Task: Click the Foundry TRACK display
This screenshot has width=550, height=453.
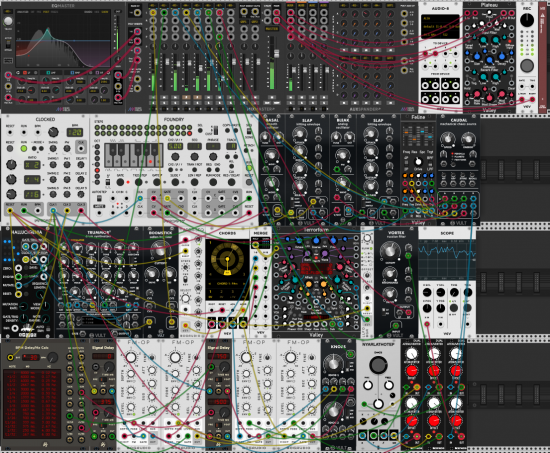Action: point(232,146)
